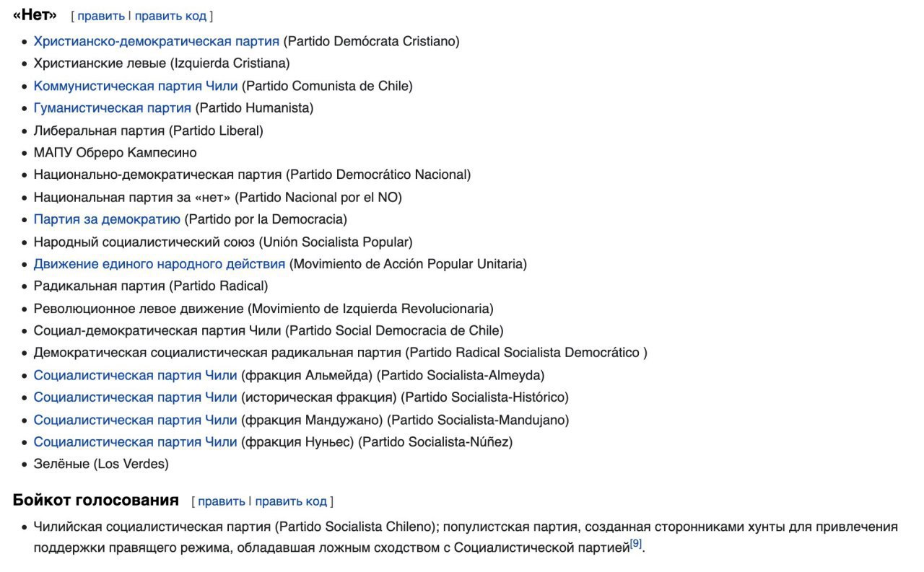Click the Зелёные (Los Verdes) list entry

pos(101,464)
